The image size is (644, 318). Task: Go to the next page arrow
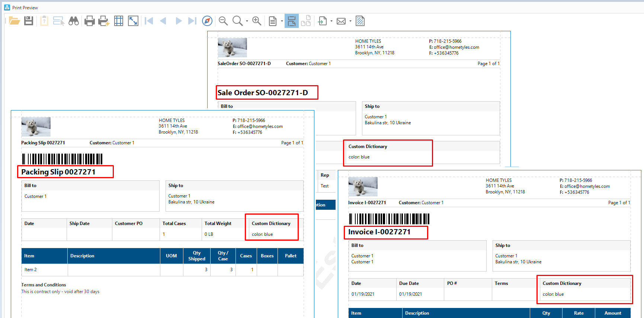tap(179, 21)
